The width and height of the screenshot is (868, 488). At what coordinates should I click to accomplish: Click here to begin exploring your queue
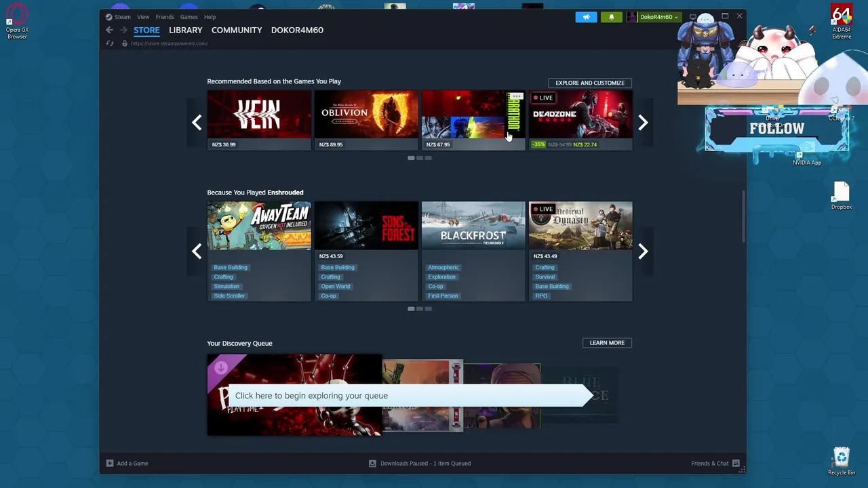click(410, 396)
